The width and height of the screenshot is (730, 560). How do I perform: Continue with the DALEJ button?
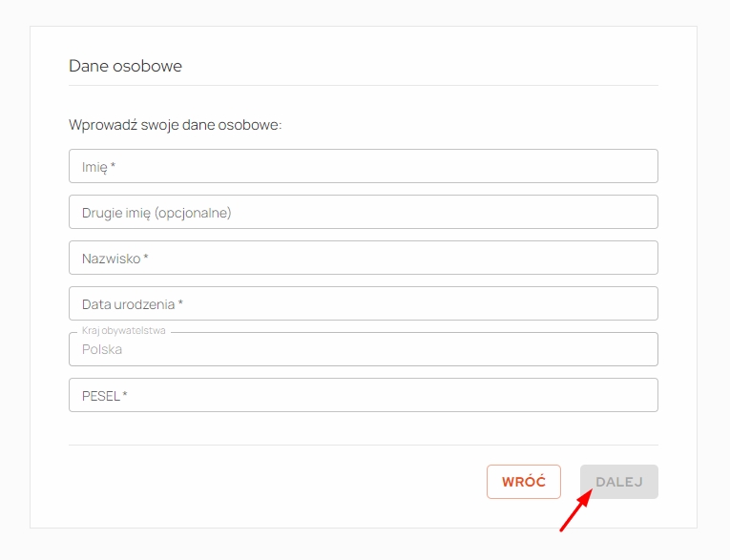click(x=619, y=482)
